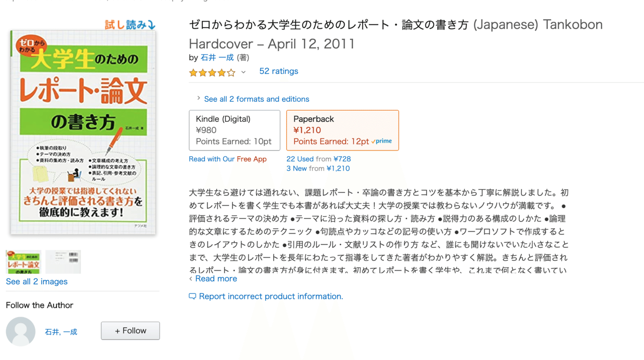Open See all 2 images
The height and width of the screenshot is (360, 644).
point(36,281)
